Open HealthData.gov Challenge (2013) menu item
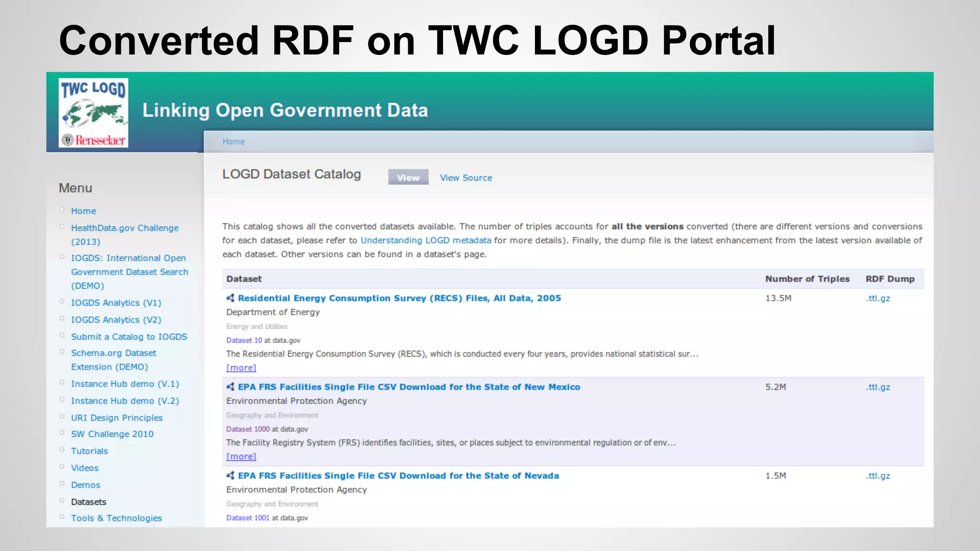 [x=125, y=235]
